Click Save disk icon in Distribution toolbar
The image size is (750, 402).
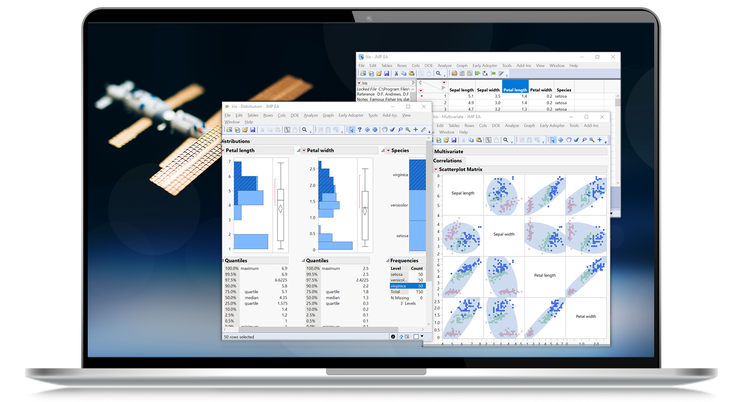click(x=253, y=130)
